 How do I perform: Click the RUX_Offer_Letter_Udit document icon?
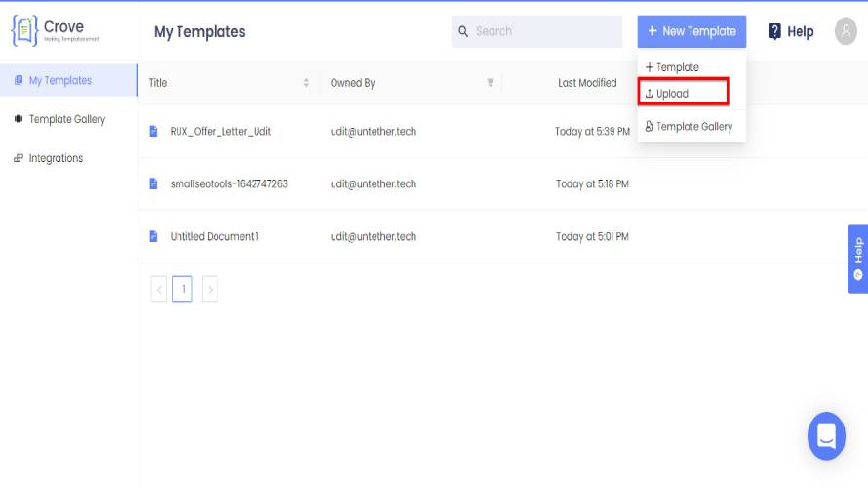(153, 132)
